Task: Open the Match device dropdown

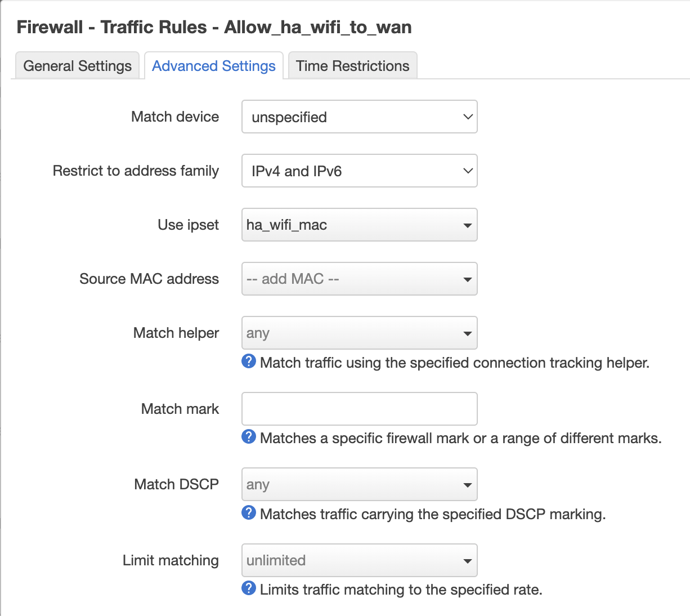Action: (360, 117)
